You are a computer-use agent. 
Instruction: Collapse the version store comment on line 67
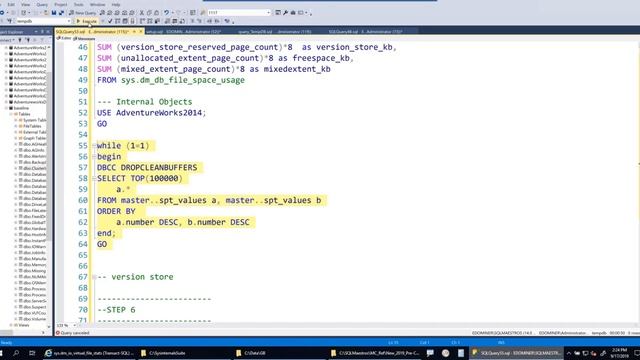[94, 277]
